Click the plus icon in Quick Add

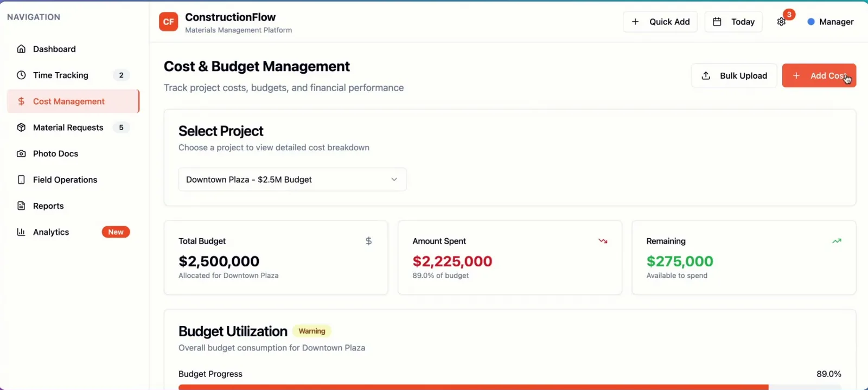pos(635,22)
